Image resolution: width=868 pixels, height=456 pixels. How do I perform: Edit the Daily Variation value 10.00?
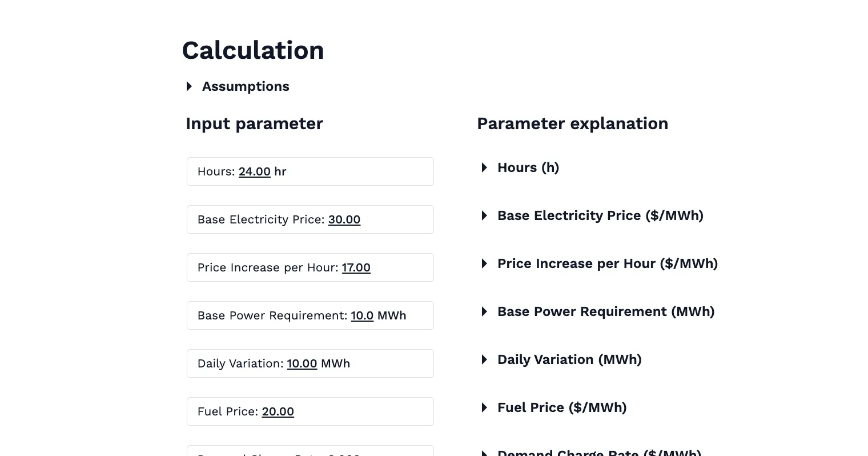[302, 363]
